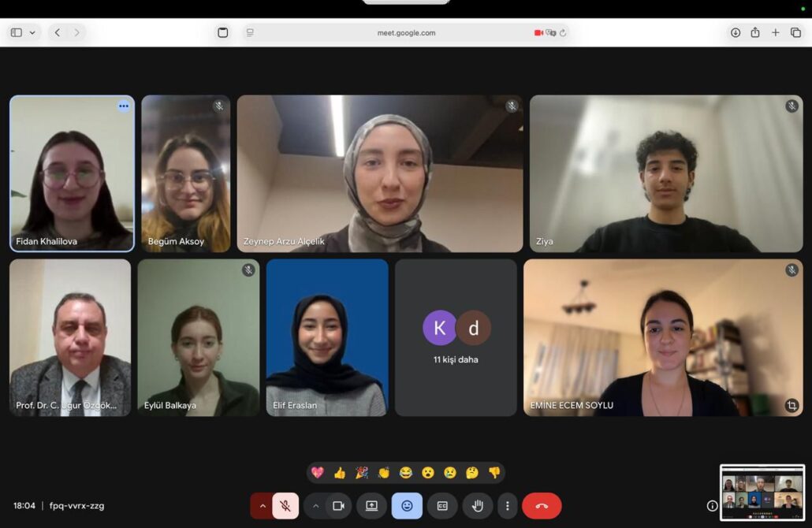Click the meet.google.com address bar
The width and height of the screenshot is (812, 528).
(x=406, y=32)
